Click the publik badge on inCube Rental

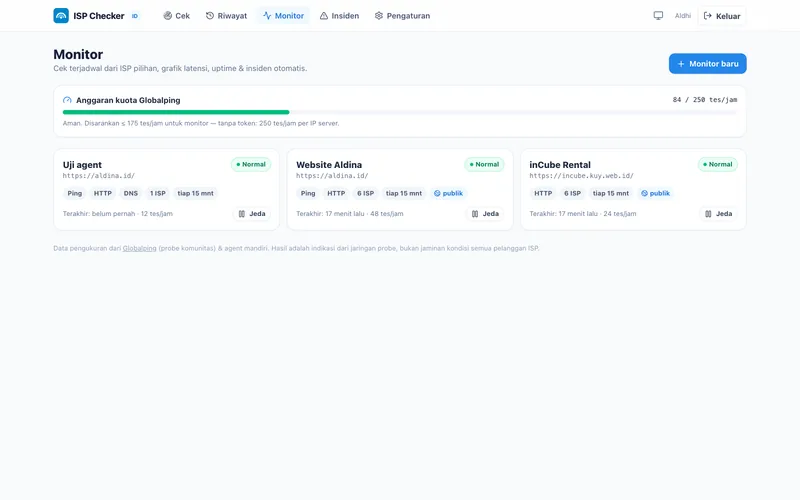655,193
